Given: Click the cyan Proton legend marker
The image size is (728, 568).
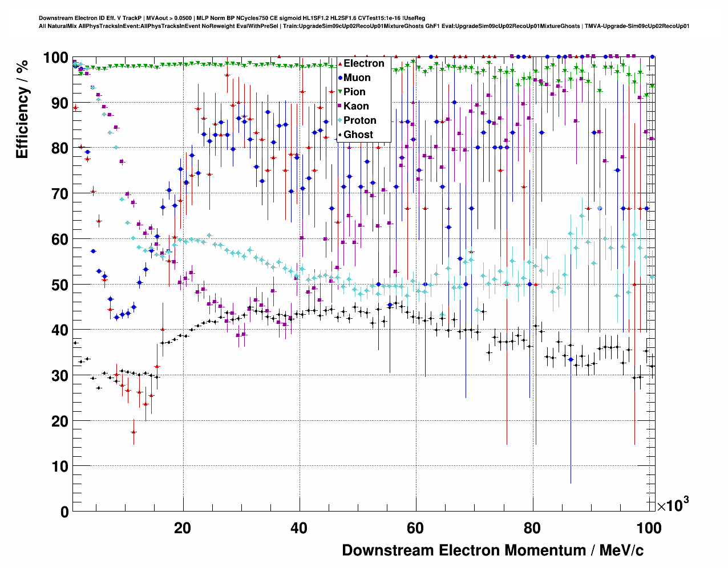Looking at the screenshot, I should click(x=340, y=120).
